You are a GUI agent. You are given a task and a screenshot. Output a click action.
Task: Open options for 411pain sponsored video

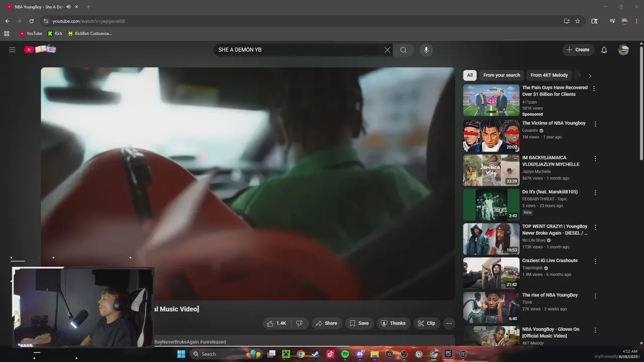[x=594, y=88]
